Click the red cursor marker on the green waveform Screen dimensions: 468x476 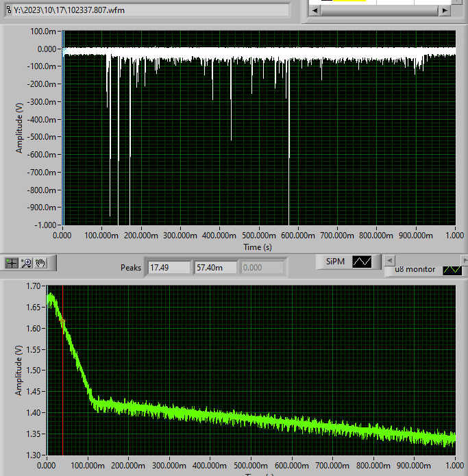[x=63, y=321]
